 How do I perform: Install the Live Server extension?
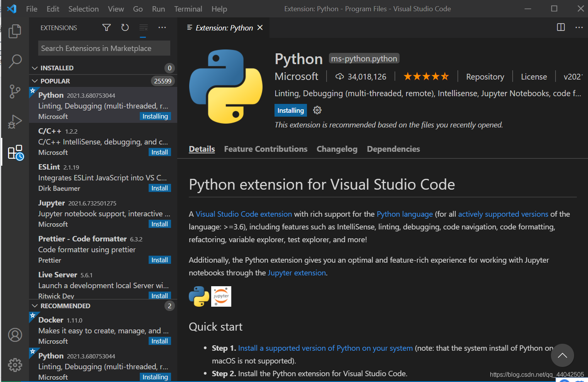(159, 295)
